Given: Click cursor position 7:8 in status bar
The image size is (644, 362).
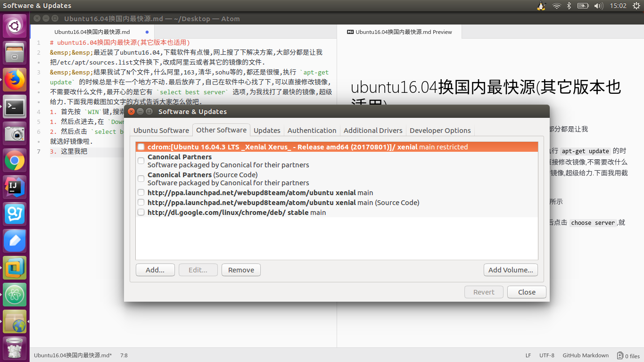Looking at the screenshot, I should 124,355.
